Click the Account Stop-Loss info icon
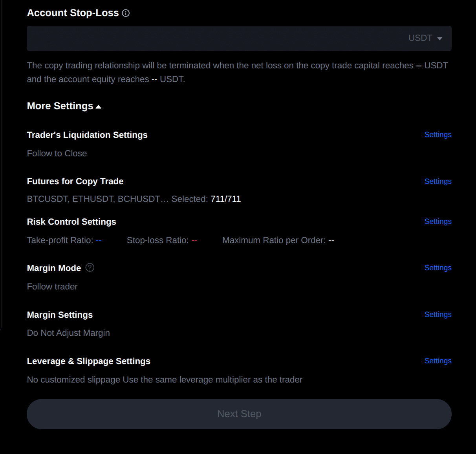Image resolution: width=476 pixels, height=454 pixels. 126,13
